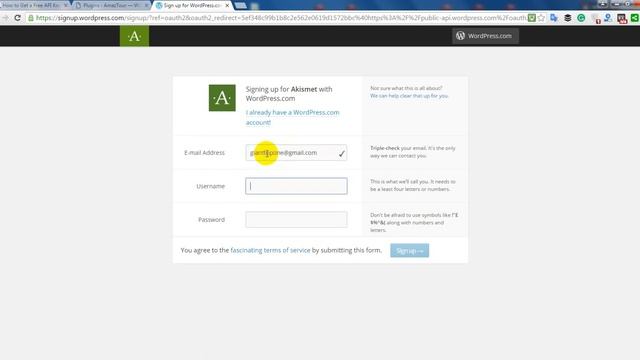The image size is (640, 360).
Task: Open the grey extension icon with red badge
Action: 595,19
